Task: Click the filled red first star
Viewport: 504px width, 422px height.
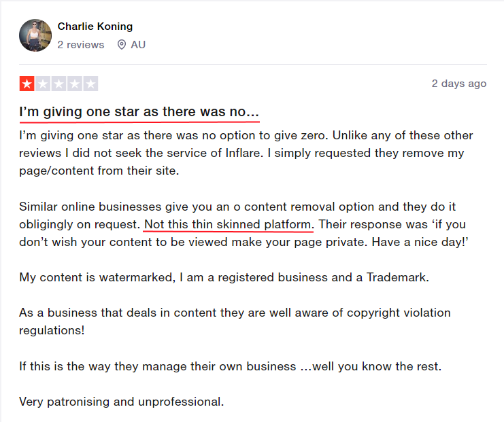Action: 27,84
